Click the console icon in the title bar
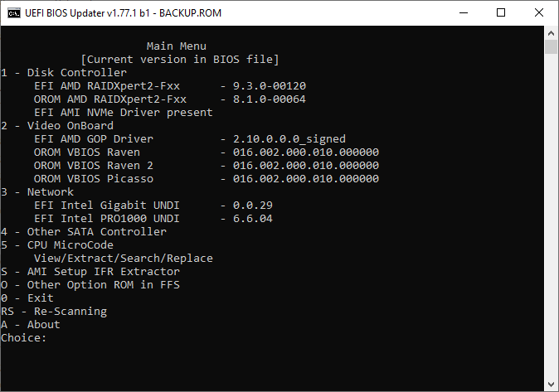 pyautogui.click(x=12, y=12)
